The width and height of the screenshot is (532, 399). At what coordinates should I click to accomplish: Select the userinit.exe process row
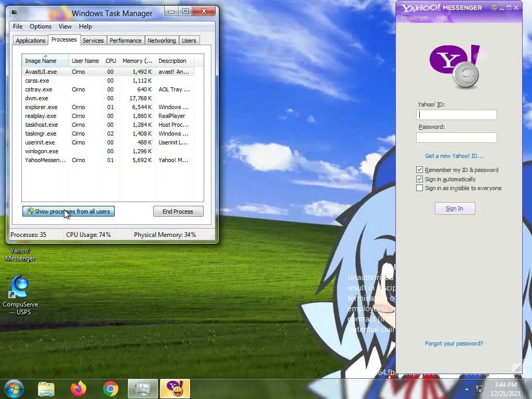click(109, 142)
